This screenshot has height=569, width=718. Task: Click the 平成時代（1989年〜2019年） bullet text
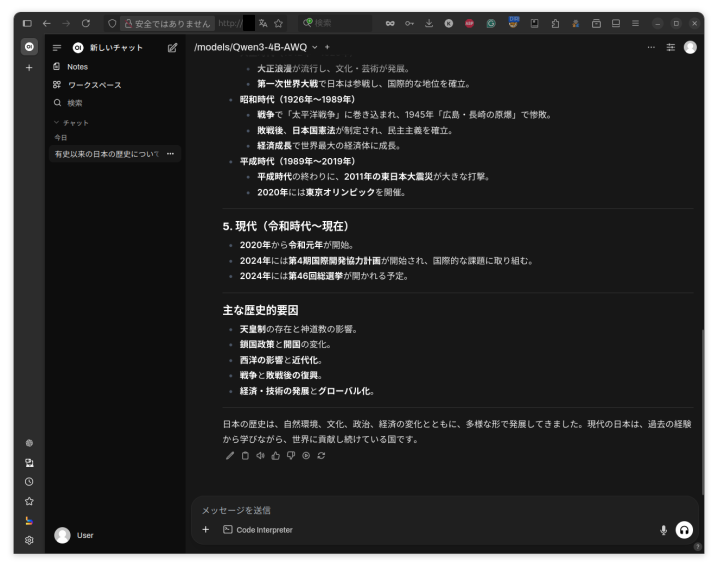pyautogui.click(x=298, y=161)
